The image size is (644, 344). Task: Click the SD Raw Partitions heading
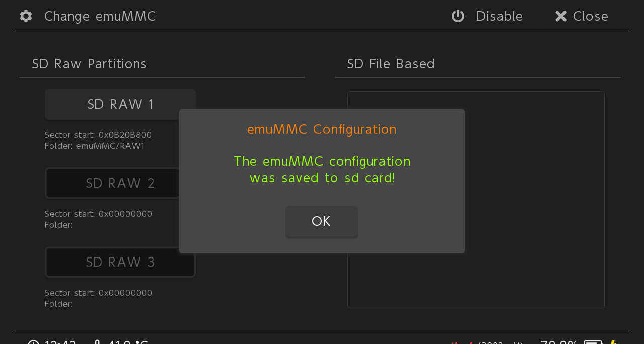click(x=89, y=64)
